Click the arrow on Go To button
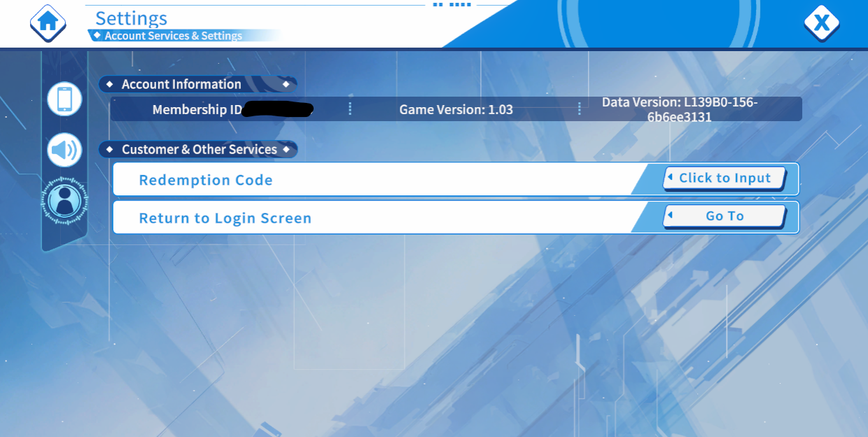Screen dimensions: 868x437 point(671,216)
